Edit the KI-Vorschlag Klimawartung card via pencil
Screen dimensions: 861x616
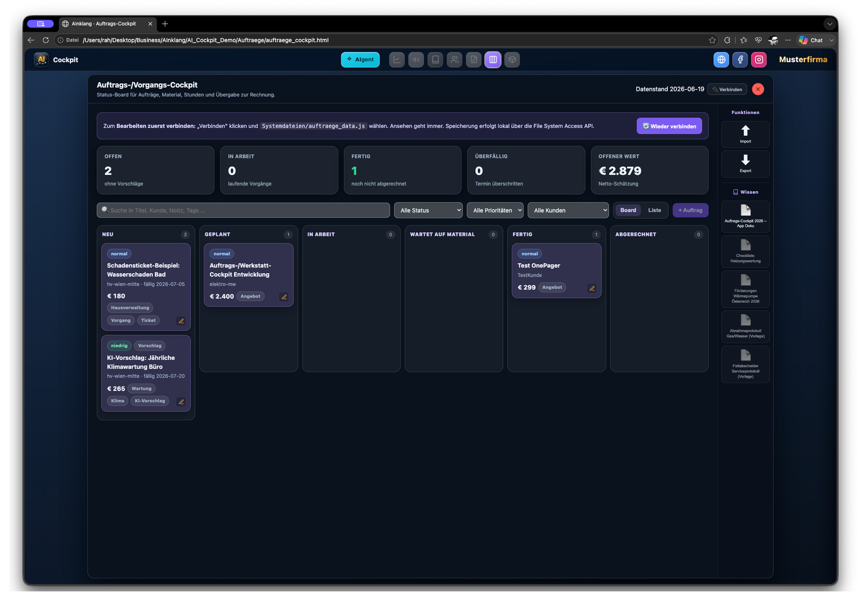pos(181,402)
